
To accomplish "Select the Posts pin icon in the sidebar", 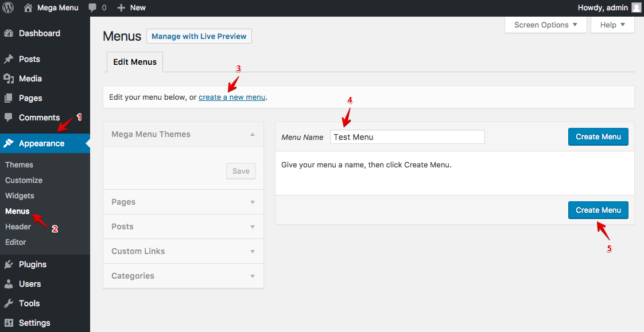I will coord(10,58).
